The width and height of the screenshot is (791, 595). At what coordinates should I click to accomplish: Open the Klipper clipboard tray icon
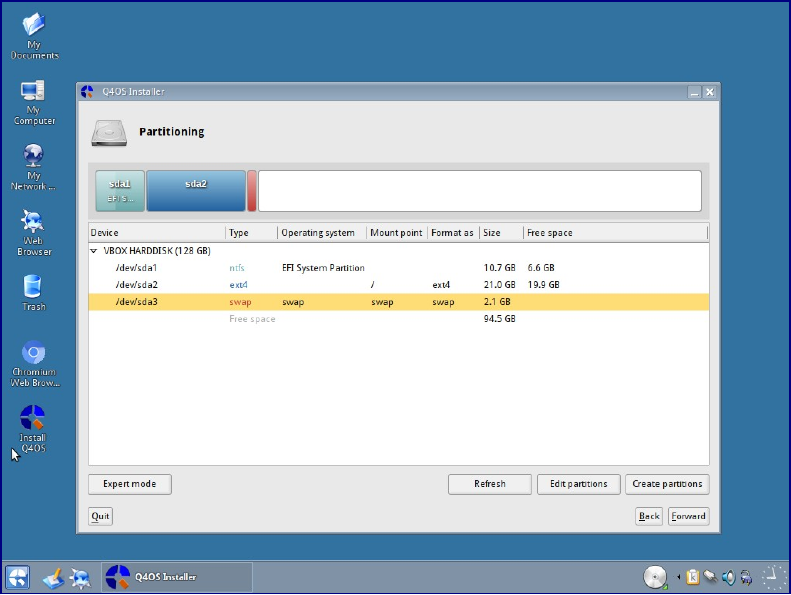click(x=693, y=577)
